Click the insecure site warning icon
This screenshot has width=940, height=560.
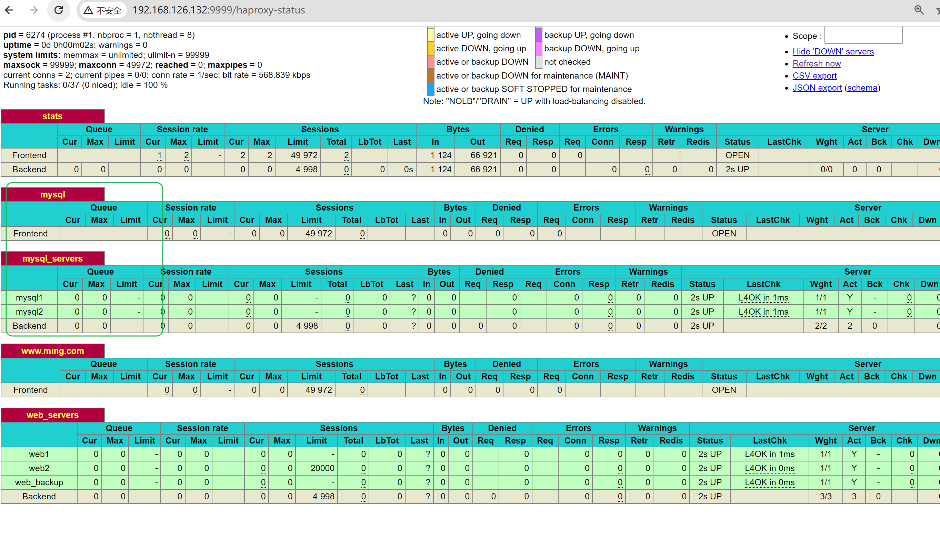pos(88,10)
